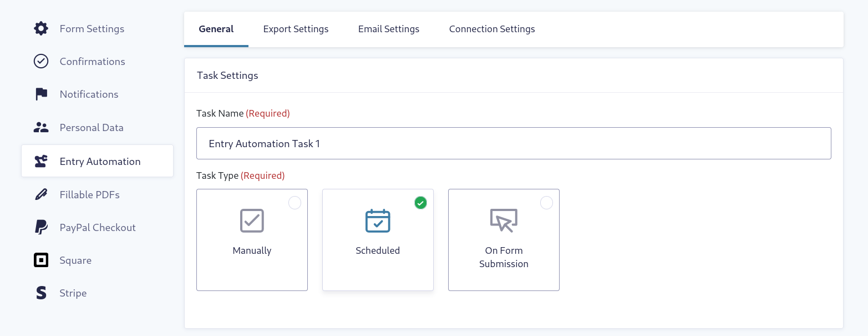
Task: Enable the Scheduled task type
Action: click(x=420, y=203)
